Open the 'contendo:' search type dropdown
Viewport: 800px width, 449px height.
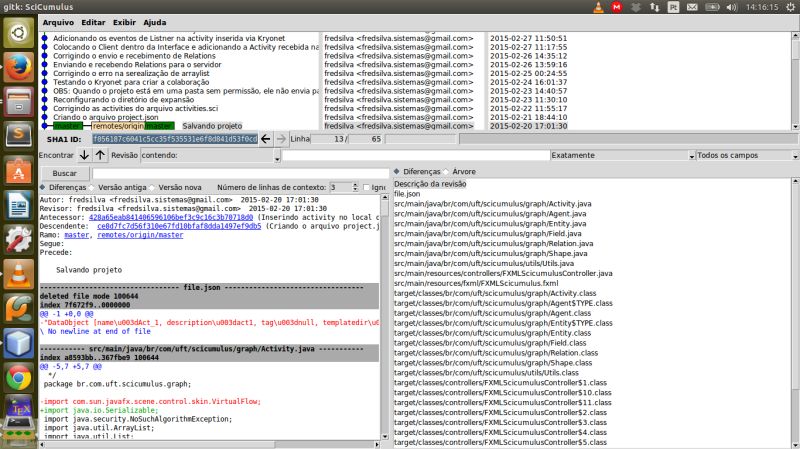(x=210, y=155)
